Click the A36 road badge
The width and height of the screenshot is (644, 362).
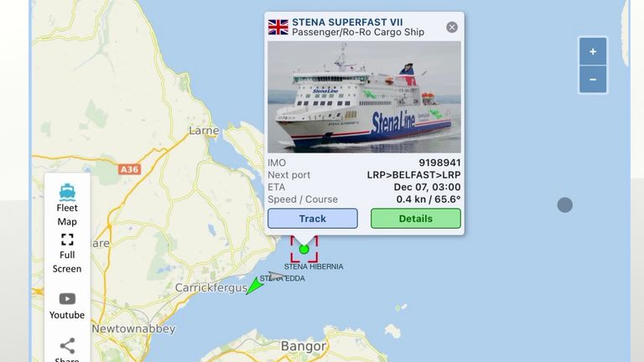pos(129,169)
